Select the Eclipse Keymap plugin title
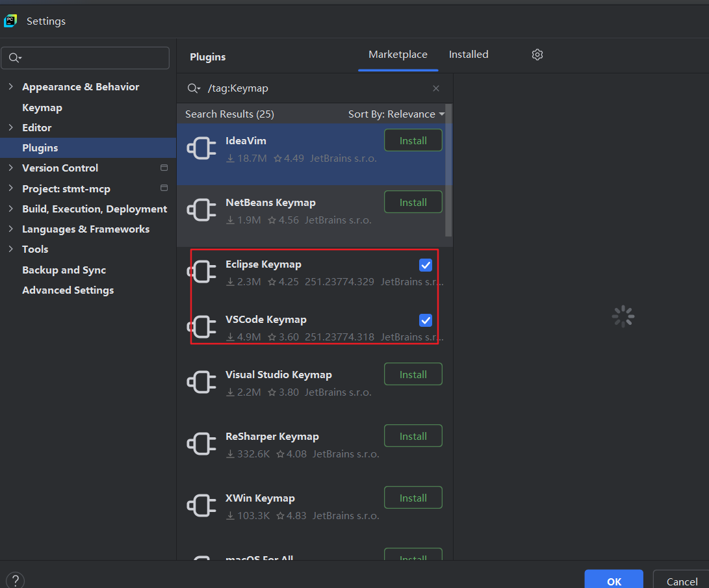Image resolution: width=709 pixels, height=588 pixels. [263, 264]
